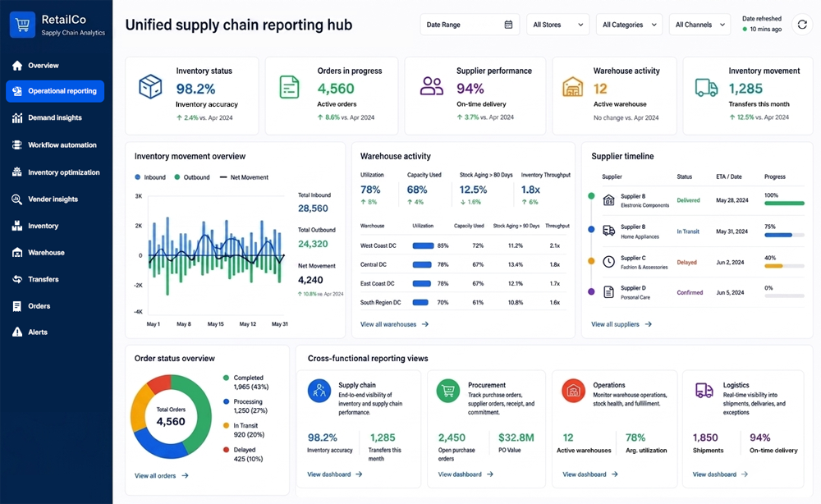Click the Inventory optimization sidebar icon
This screenshot has height=504, width=821.
17,172
